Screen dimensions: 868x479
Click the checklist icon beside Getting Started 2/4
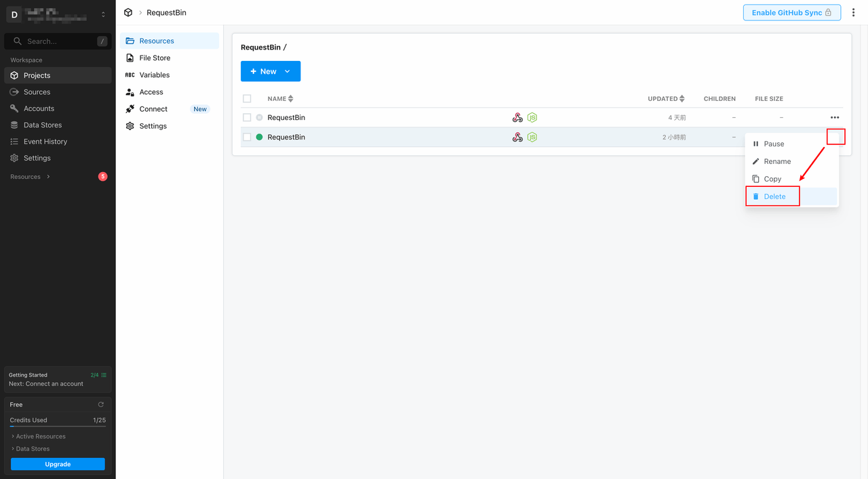click(x=104, y=375)
